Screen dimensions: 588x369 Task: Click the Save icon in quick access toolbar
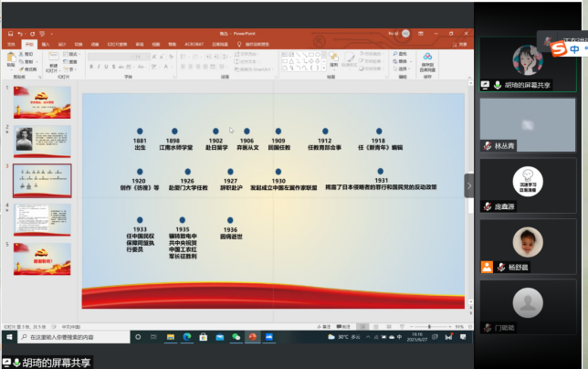9,33
